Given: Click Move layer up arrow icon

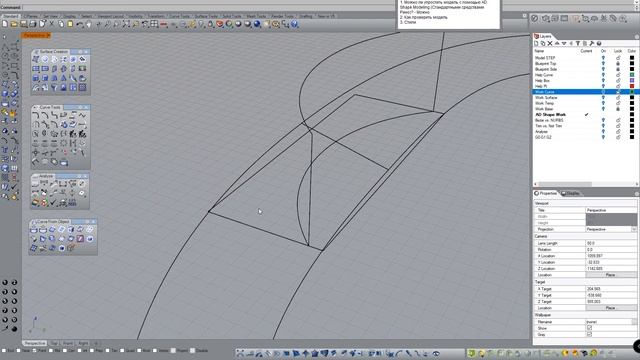Looking at the screenshot, I should (x=557, y=43).
